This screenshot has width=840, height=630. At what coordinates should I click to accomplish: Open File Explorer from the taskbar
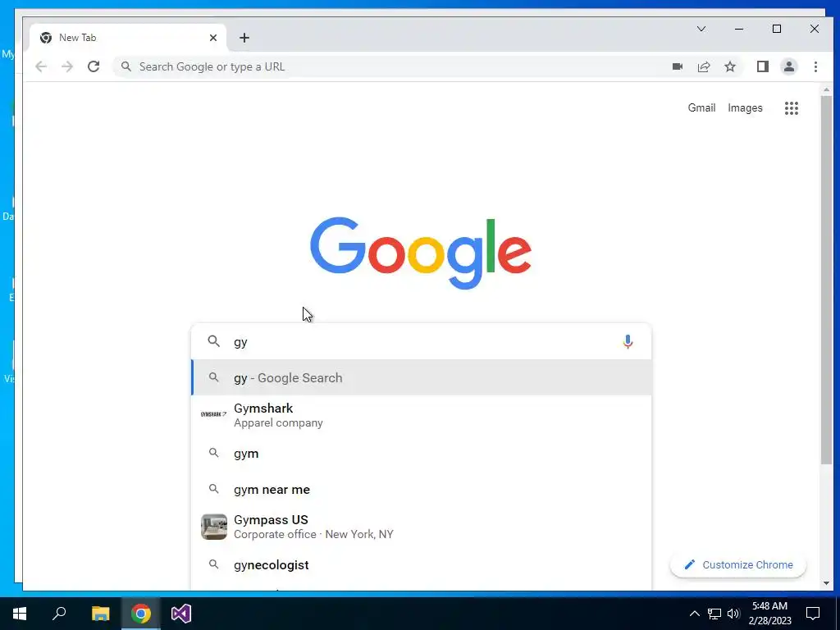pyautogui.click(x=100, y=614)
